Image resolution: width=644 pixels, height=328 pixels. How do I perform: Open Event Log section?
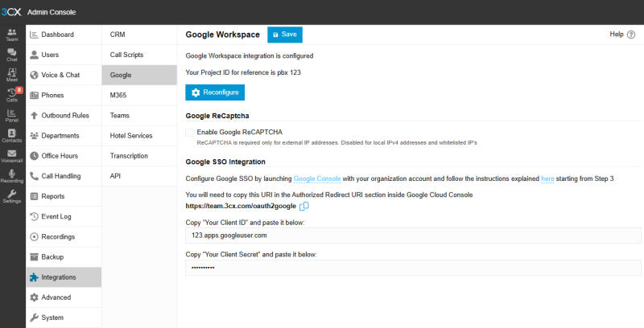pos(64,216)
